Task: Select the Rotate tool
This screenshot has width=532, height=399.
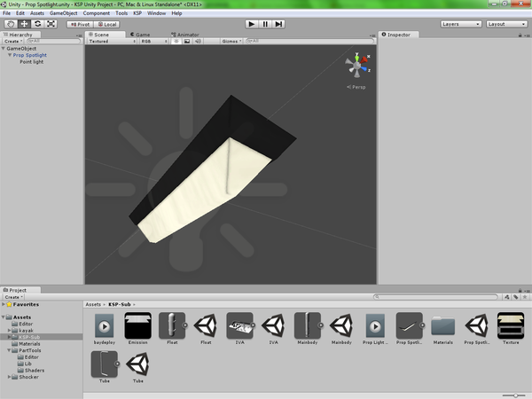Action: tap(37, 24)
